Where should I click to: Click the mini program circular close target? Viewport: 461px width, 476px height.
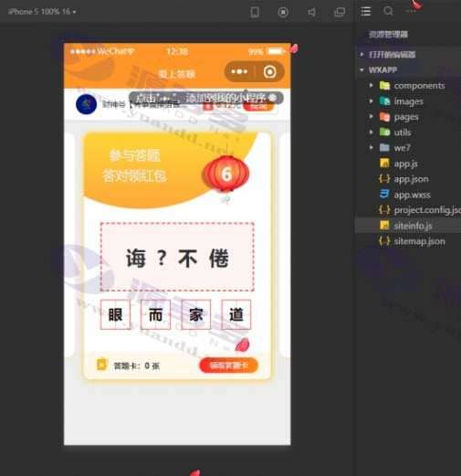269,72
